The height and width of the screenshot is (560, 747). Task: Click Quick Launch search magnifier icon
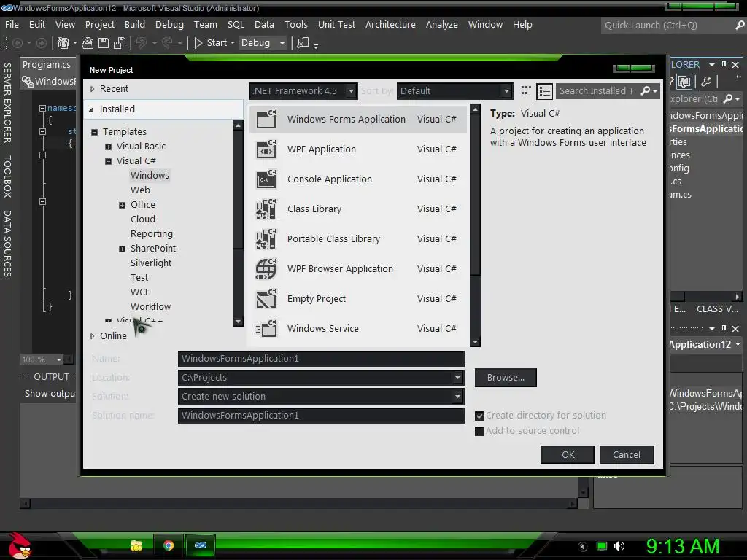[740, 26]
